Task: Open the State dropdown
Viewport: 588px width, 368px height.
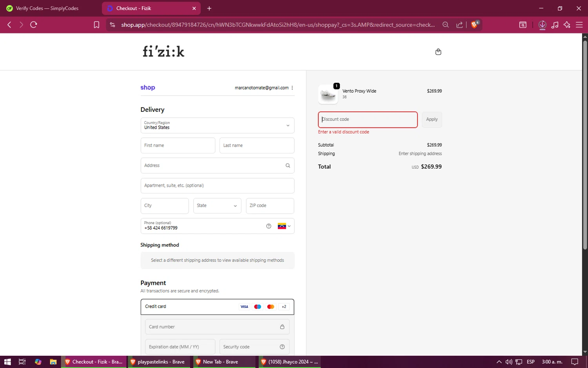Action: point(217,206)
